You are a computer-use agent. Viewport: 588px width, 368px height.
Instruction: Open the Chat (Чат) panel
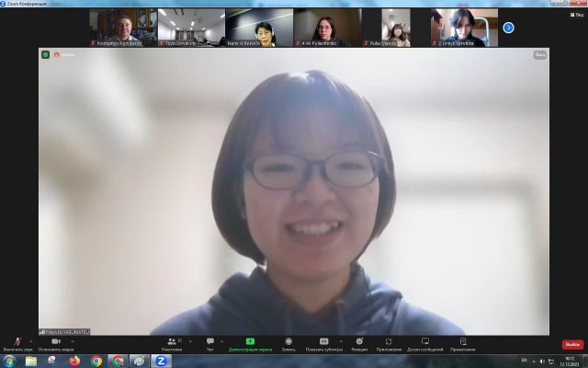click(210, 342)
